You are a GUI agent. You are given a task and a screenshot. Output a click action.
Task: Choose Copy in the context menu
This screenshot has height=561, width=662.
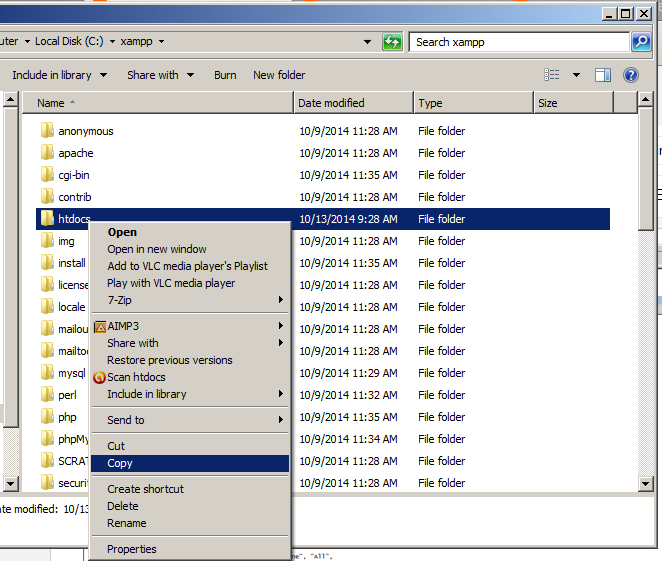(x=190, y=463)
